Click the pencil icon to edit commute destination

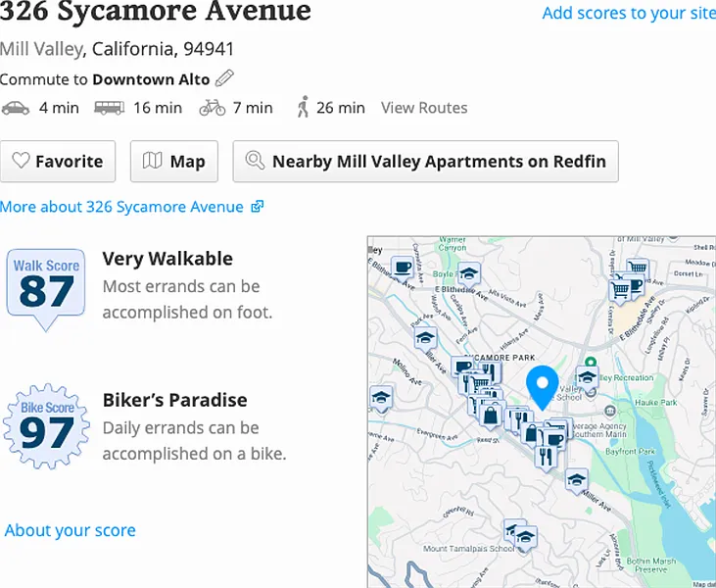tap(224, 78)
